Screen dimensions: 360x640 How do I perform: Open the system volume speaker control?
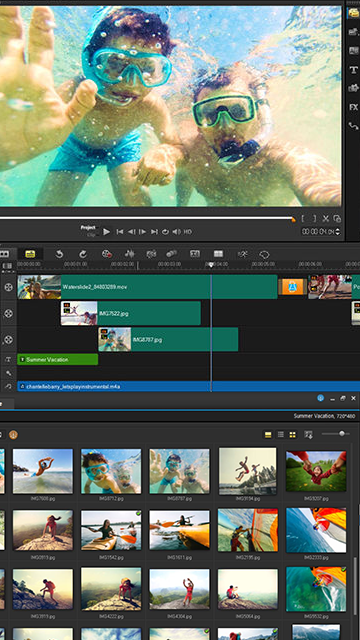(x=176, y=232)
